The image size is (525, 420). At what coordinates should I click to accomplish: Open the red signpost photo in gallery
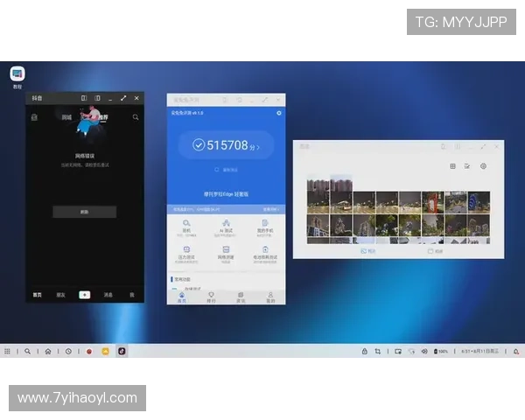433,202
